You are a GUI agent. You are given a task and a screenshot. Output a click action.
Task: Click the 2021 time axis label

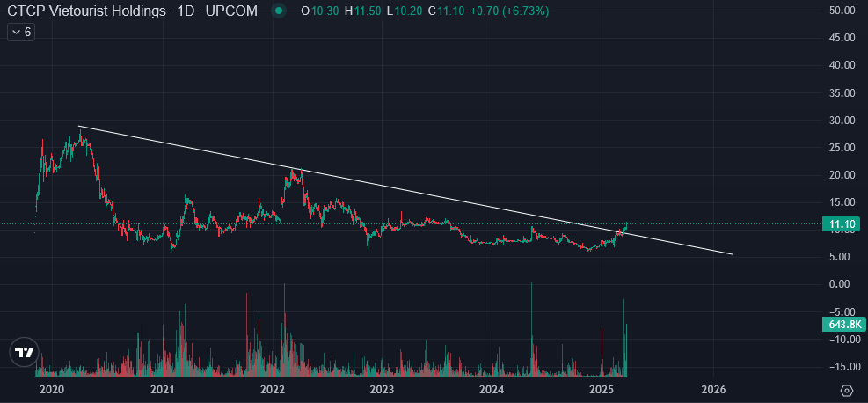[x=162, y=389]
